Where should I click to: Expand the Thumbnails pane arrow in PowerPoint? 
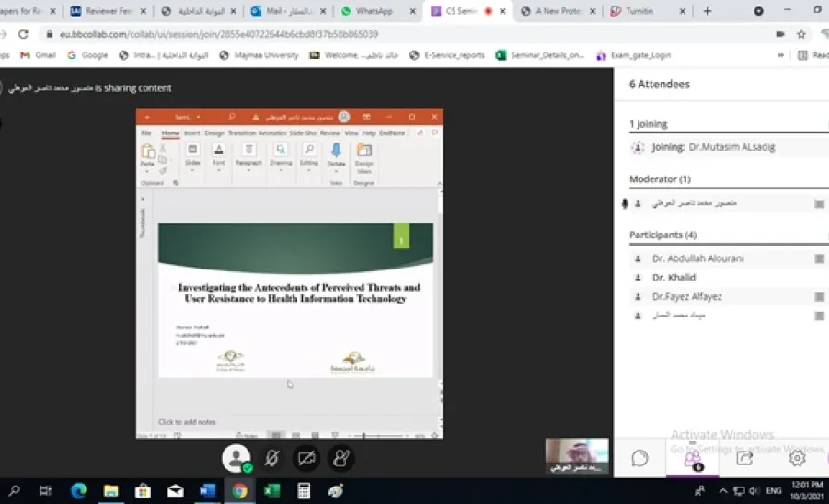pos(143,200)
